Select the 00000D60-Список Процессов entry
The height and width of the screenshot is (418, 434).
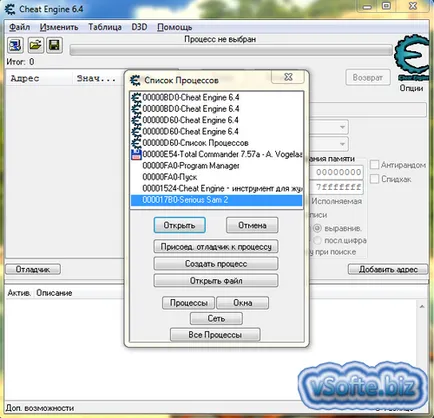pyautogui.click(x=217, y=143)
